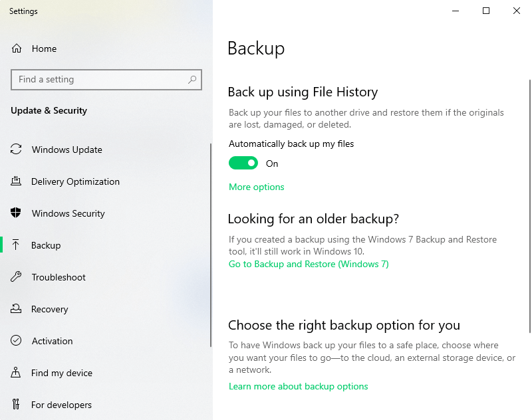Click the Activation checkmark icon

[17, 341]
